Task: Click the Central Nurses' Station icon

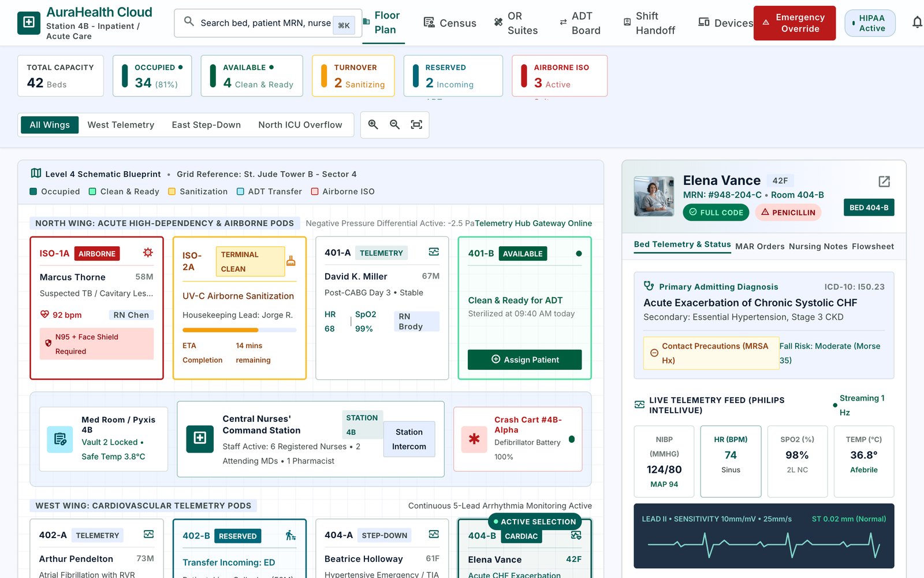Action: (200, 438)
